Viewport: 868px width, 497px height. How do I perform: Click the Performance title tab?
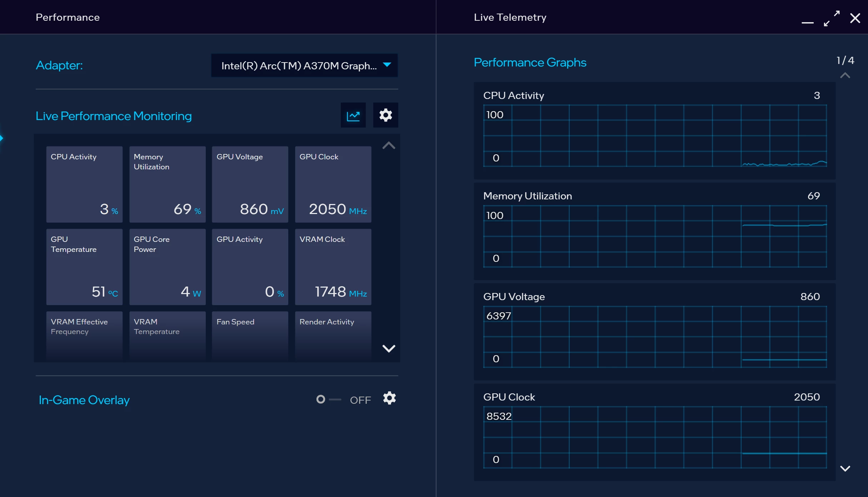pos(68,17)
